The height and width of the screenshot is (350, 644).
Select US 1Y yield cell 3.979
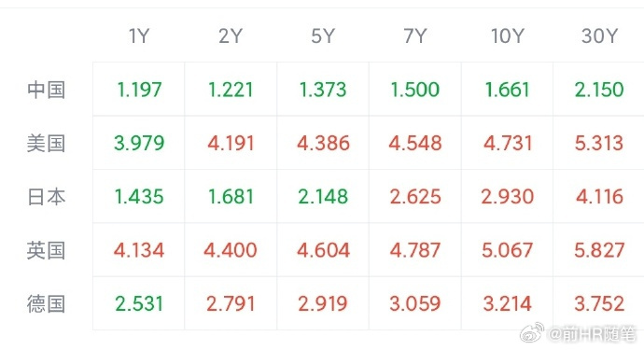139,143
